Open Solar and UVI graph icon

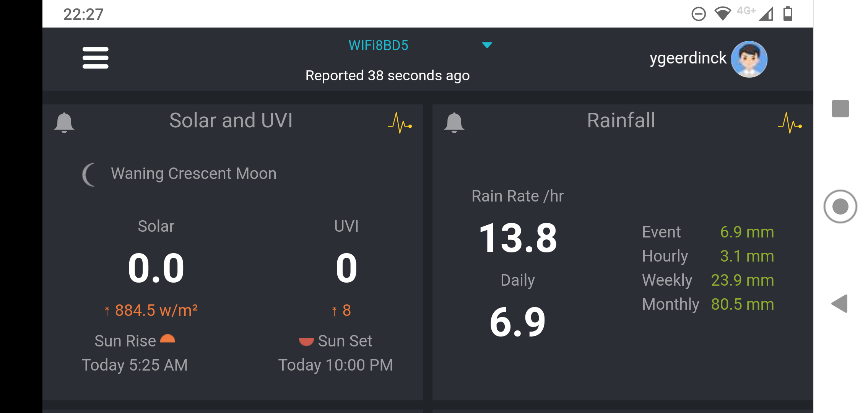(400, 123)
